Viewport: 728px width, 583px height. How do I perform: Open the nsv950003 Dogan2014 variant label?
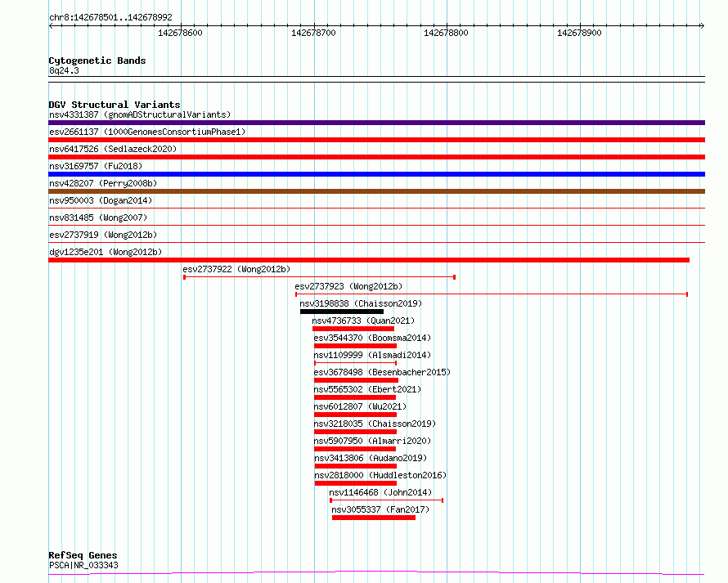[101, 200]
